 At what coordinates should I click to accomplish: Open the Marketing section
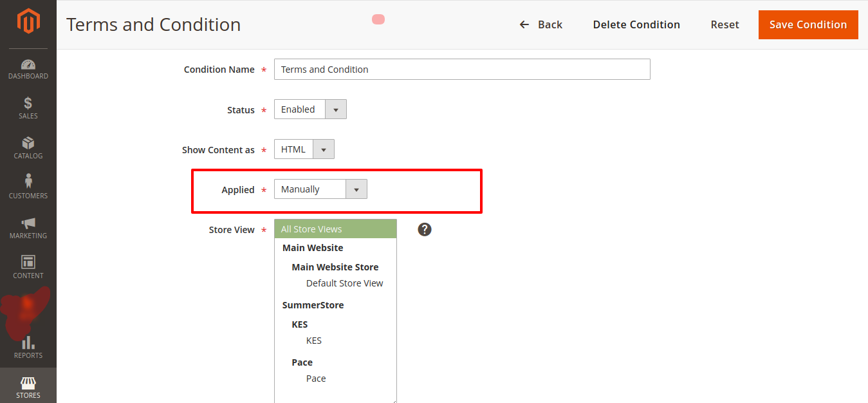point(28,225)
